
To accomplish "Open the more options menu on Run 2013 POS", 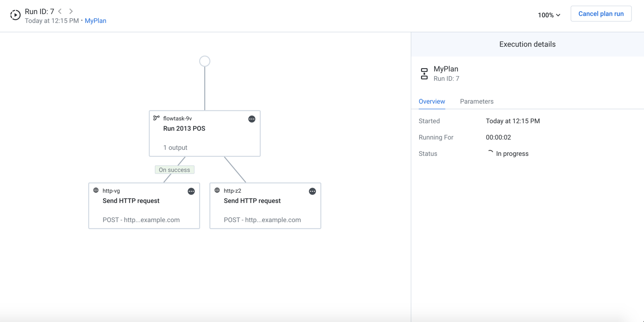I will coord(252,119).
